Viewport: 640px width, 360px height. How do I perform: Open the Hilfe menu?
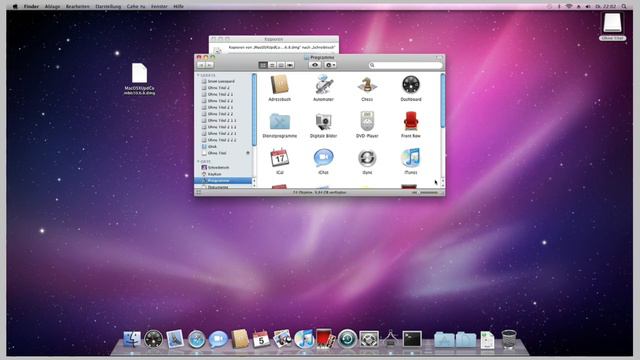click(x=178, y=7)
